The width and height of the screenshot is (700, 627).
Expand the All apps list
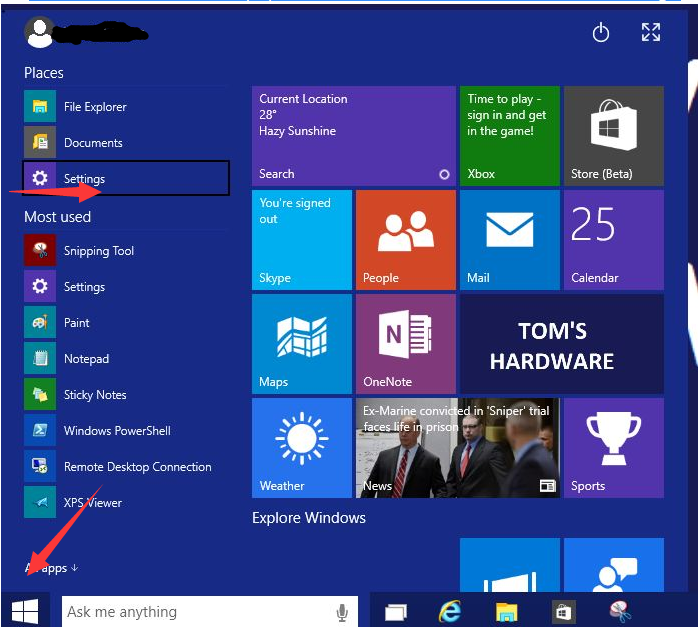tap(51, 568)
